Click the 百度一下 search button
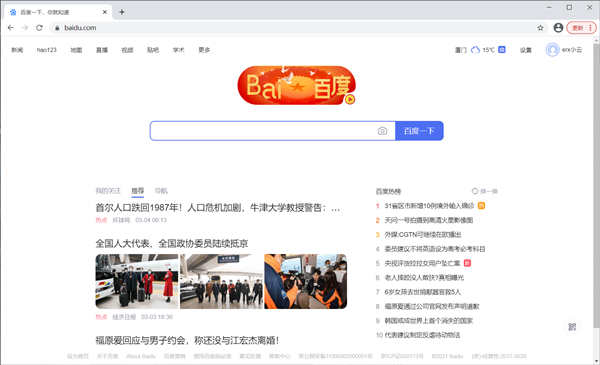The image size is (600, 365). coord(419,131)
